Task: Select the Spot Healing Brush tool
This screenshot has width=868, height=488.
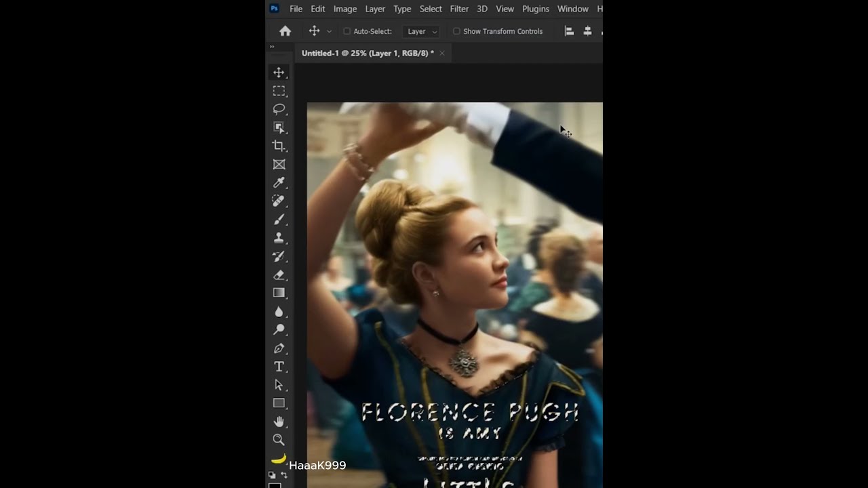Action: [x=279, y=201]
